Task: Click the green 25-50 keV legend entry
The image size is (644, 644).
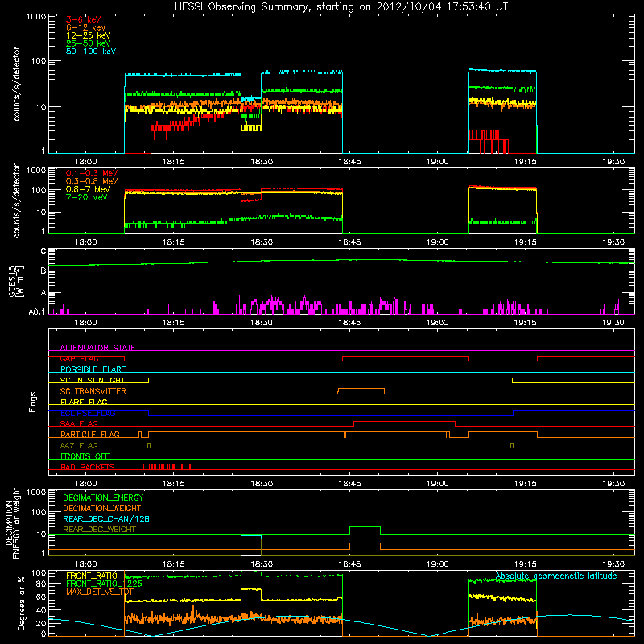Action: coord(89,43)
